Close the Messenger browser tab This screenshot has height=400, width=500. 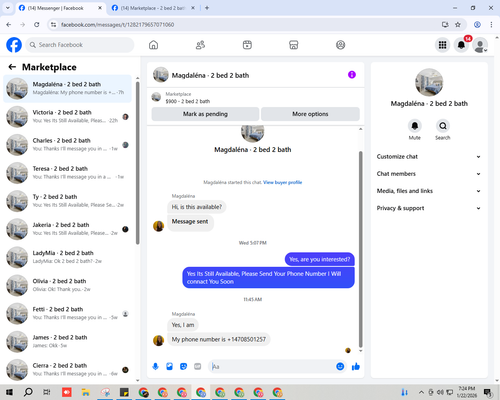click(100, 8)
